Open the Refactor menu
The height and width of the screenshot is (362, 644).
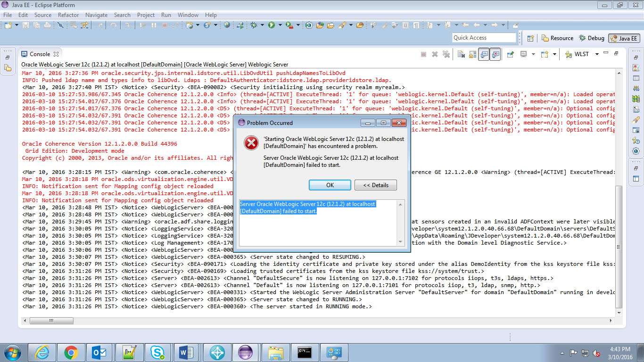(68, 15)
